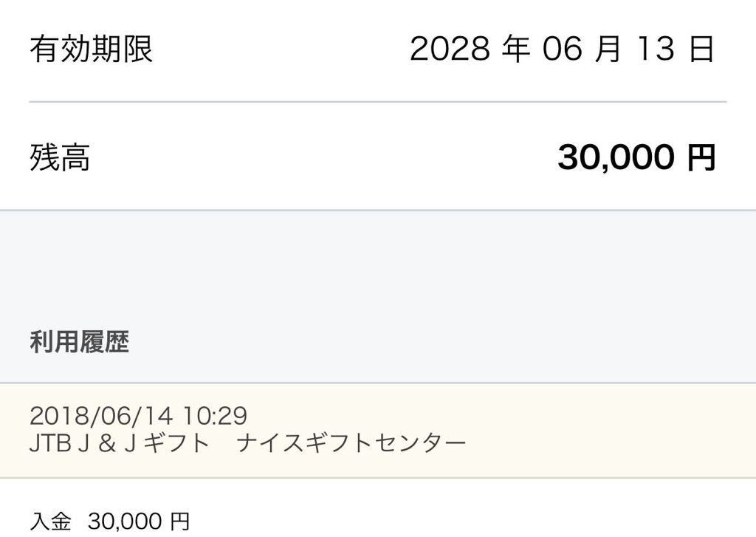This screenshot has width=756, height=537.
Task: Click the 有効期限 label
Action: (x=91, y=50)
